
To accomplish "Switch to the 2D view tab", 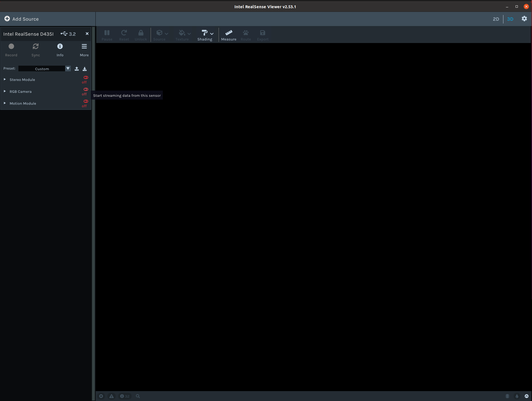I will pos(496,19).
